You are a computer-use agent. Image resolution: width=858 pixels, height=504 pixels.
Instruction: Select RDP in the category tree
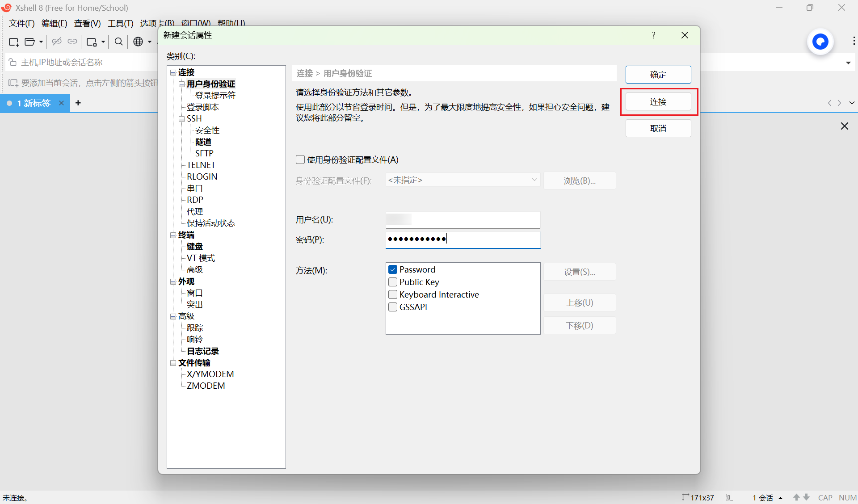tap(195, 200)
